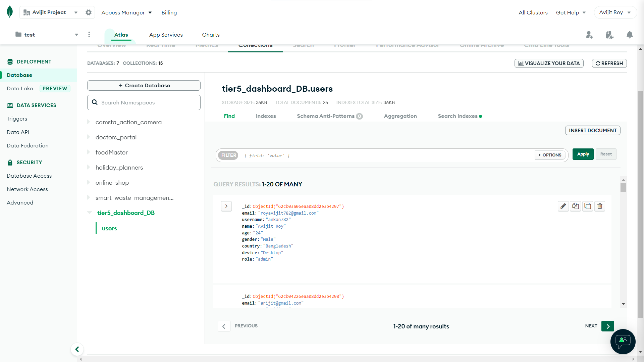Collapse the tier5_dashboard_DB database
Screen dimensions: 644x362
pyautogui.click(x=89, y=213)
